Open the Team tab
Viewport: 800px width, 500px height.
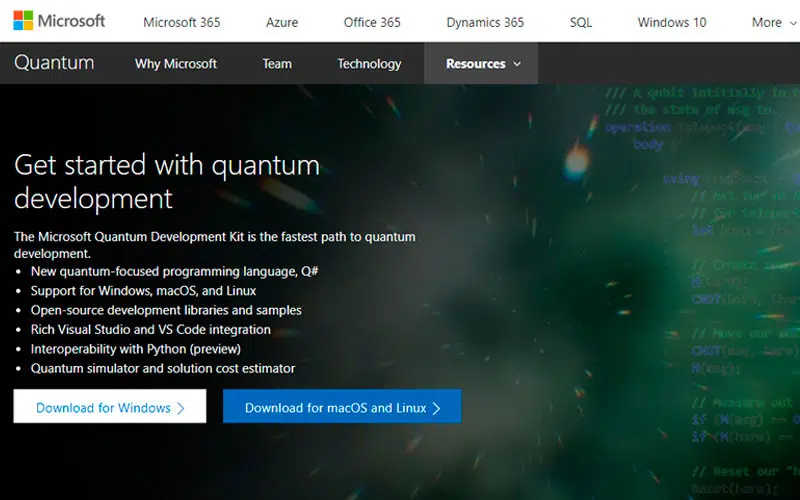[277, 64]
